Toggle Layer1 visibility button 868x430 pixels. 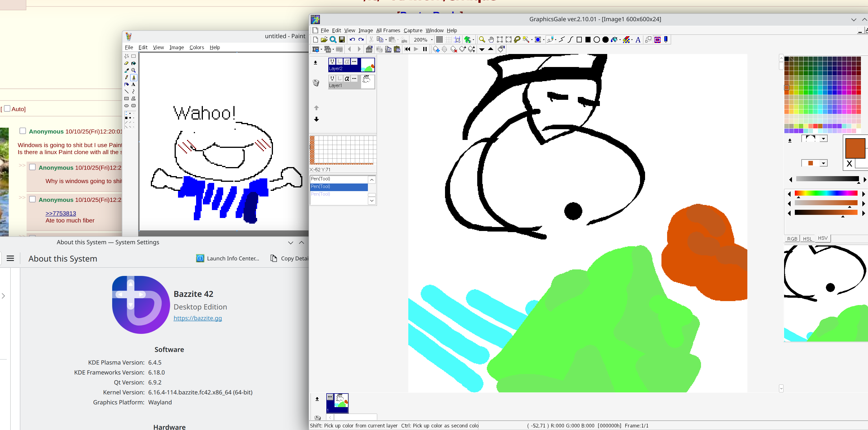tap(332, 78)
